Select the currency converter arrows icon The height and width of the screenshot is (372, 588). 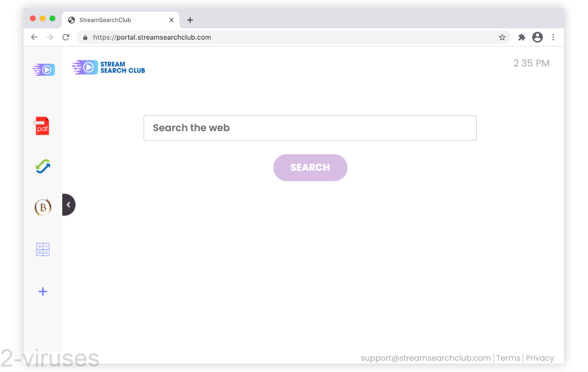pyautogui.click(x=43, y=166)
